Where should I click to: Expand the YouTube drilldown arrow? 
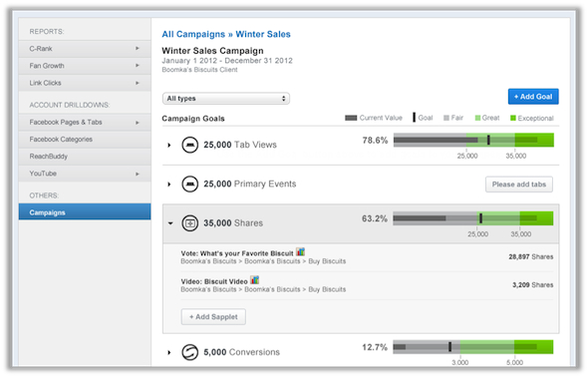click(138, 174)
